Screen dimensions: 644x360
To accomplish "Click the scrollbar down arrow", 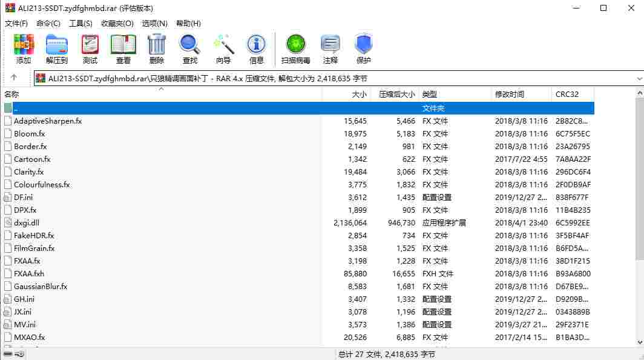I will [x=640, y=342].
